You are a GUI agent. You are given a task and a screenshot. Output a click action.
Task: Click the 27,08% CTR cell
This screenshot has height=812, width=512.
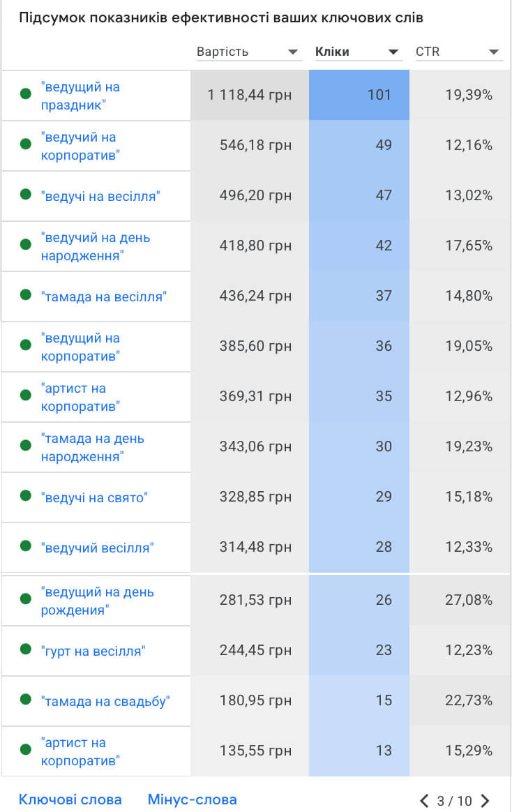coord(460,600)
